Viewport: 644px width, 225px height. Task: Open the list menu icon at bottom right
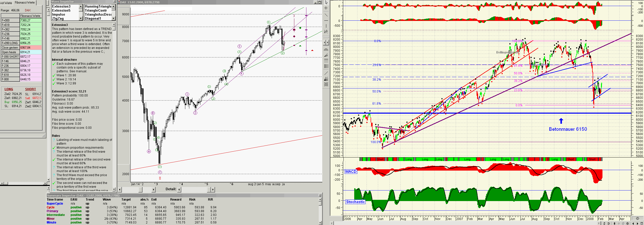(x=642, y=223)
